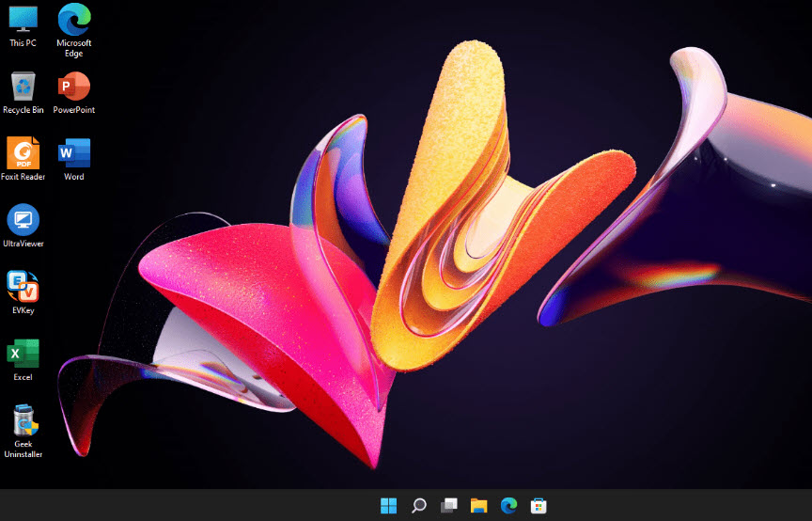Launch Edge from the taskbar
The image size is (812, 521).
(x=509, y=505)
